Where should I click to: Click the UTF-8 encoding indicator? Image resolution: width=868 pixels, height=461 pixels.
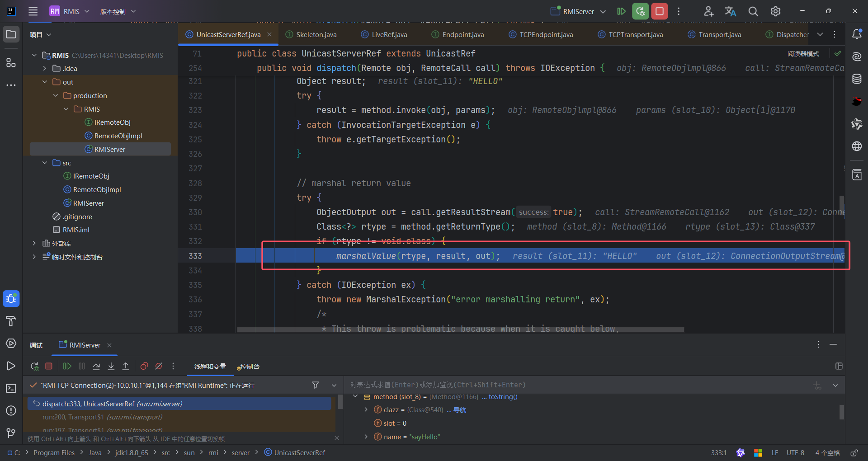[795, 452]
